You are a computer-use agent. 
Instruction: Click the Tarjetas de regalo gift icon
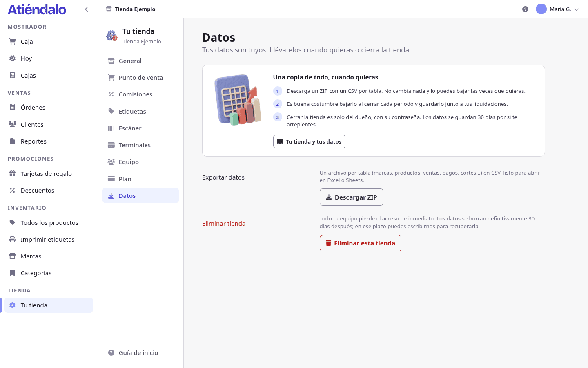pyautogui.click(x=13, y=173)
